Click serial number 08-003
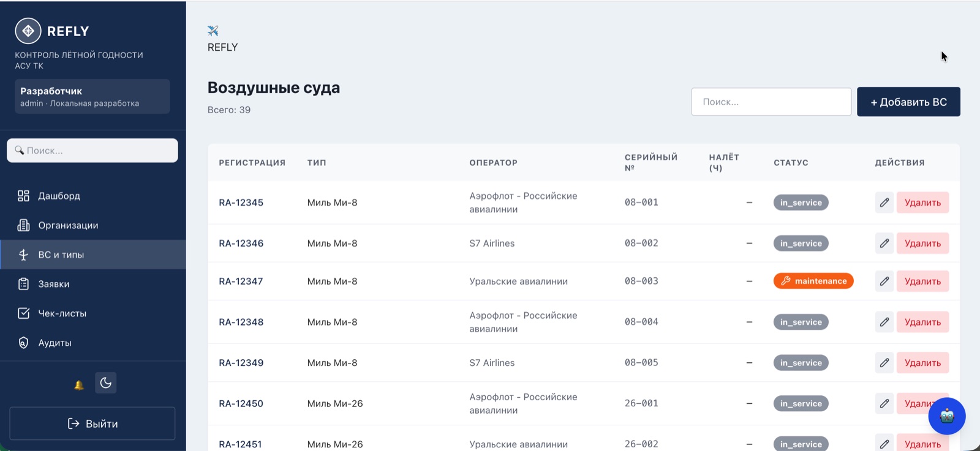The width and height of the screenshot is (980, 451). 641,281
